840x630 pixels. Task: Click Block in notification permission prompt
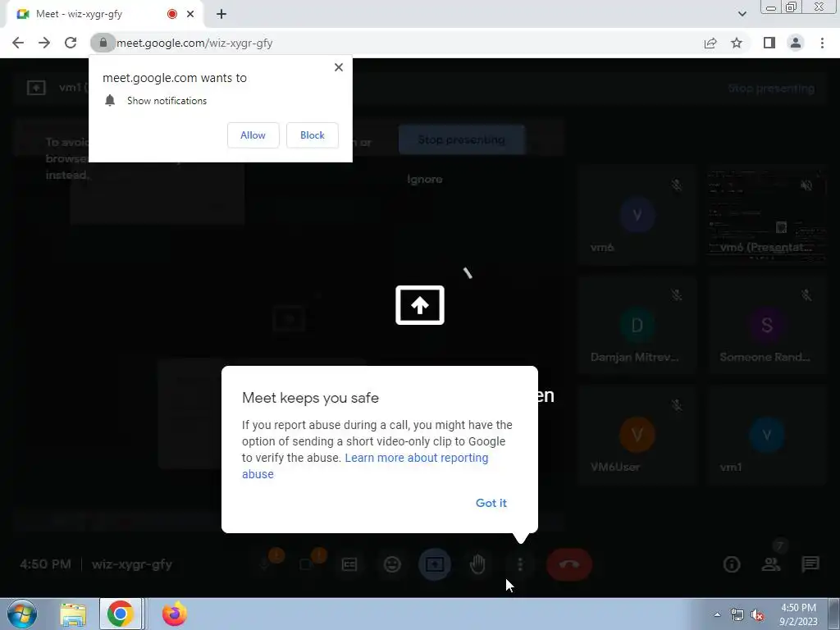tap(313, 135)
